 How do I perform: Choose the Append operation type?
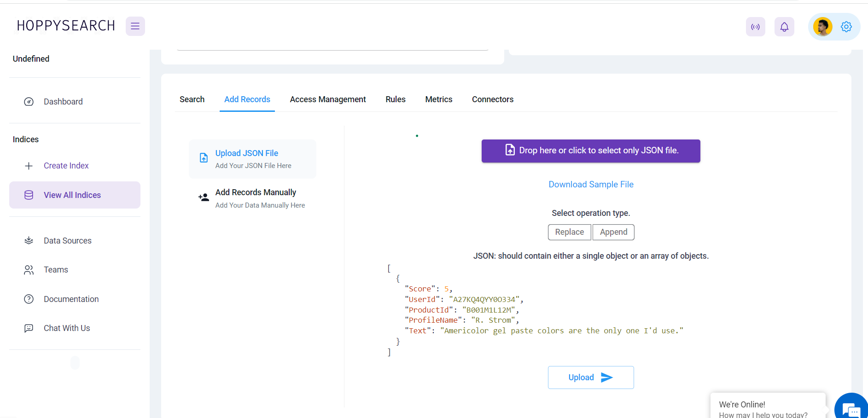[x=613, y=232]
